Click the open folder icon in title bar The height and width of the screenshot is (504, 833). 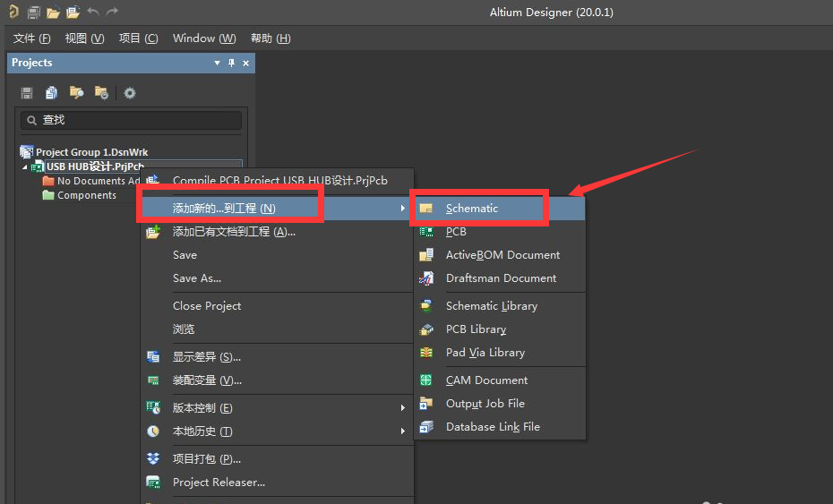(x=53, y=12)
